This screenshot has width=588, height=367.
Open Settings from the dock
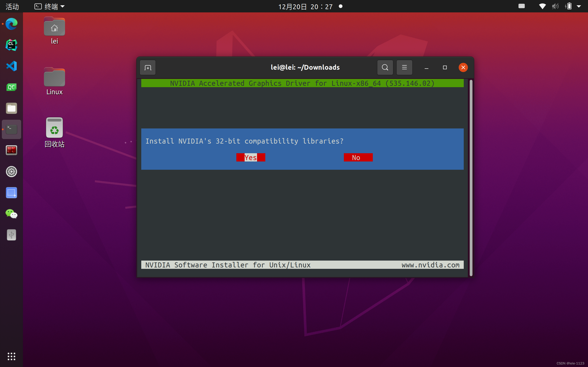11,172
